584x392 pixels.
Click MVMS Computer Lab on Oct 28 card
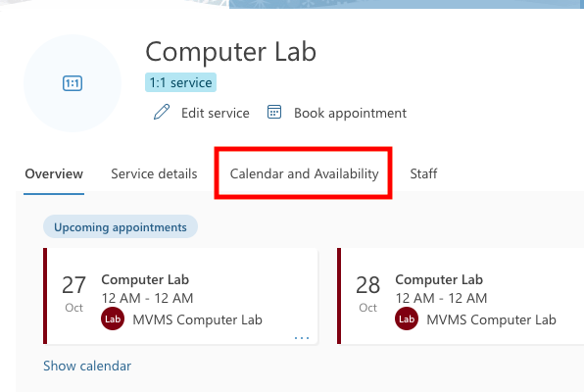491,319
